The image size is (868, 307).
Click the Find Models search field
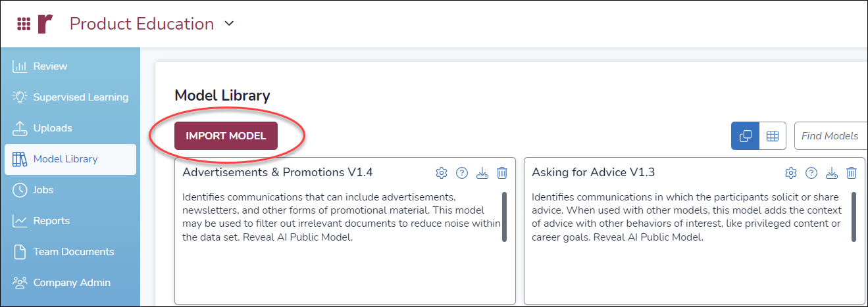(829, 136)
